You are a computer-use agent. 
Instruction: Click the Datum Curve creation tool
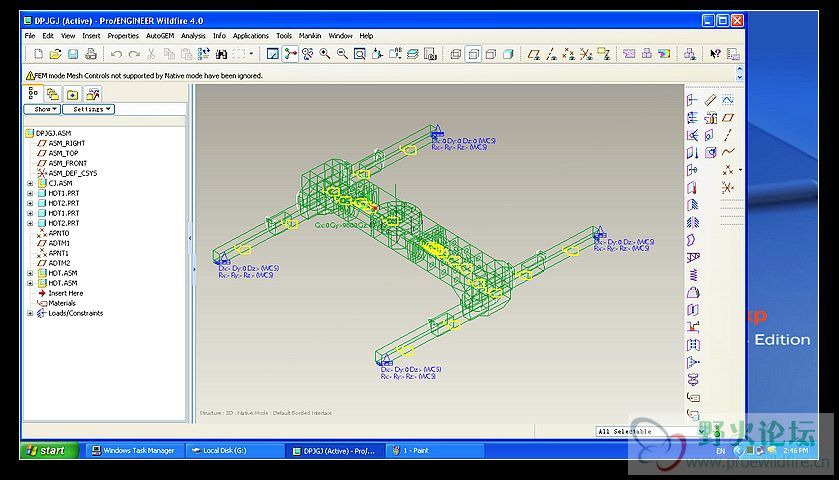pos(728,153)
